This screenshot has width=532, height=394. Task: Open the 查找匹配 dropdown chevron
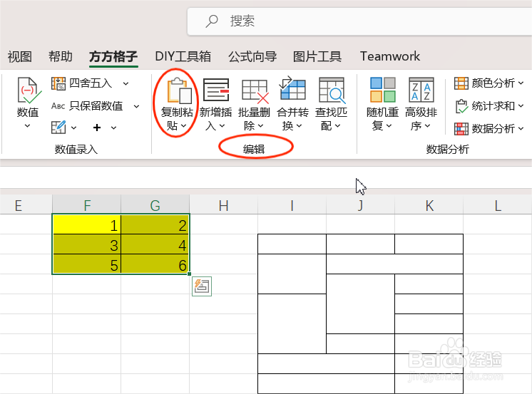(337, 126)
